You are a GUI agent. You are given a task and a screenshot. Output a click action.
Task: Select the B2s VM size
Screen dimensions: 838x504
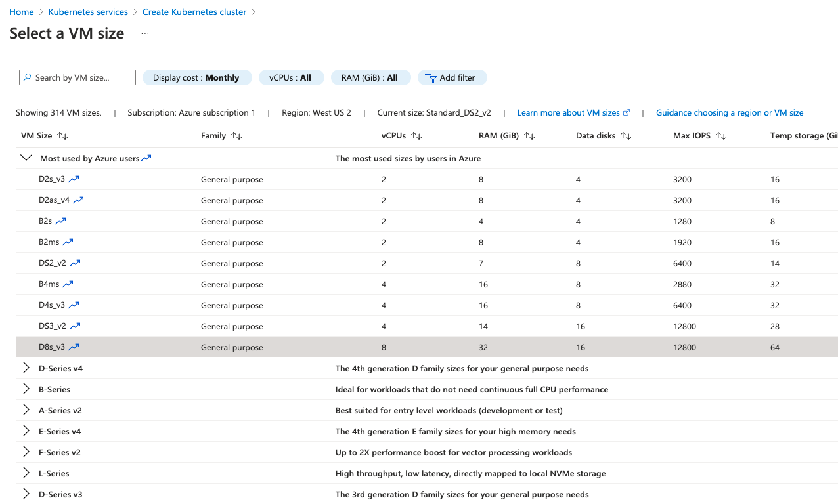point(45,221)
